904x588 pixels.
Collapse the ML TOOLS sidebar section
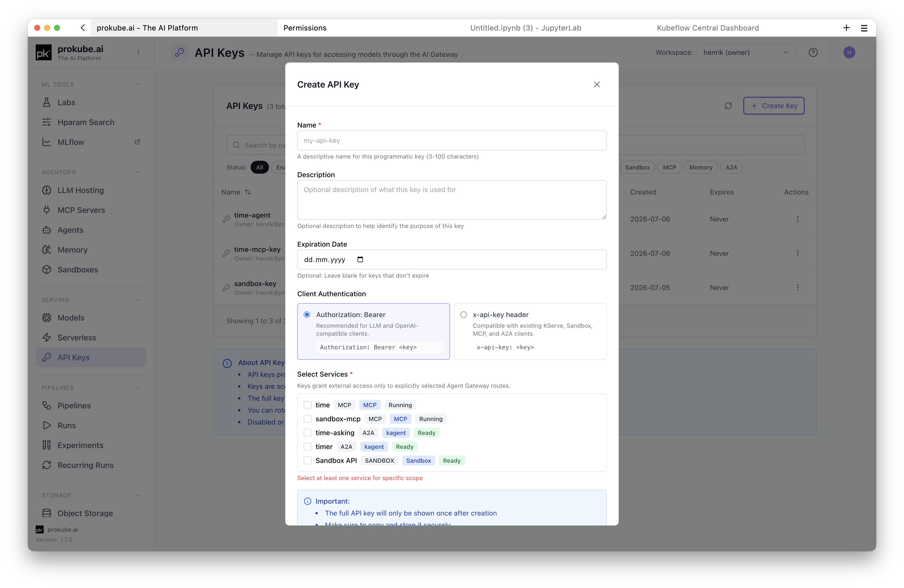(x=137, y=84)
